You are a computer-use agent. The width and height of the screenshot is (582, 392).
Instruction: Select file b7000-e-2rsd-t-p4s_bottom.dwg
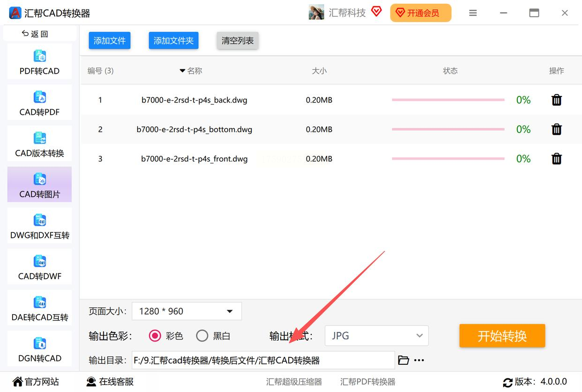[x=194, y=129]
